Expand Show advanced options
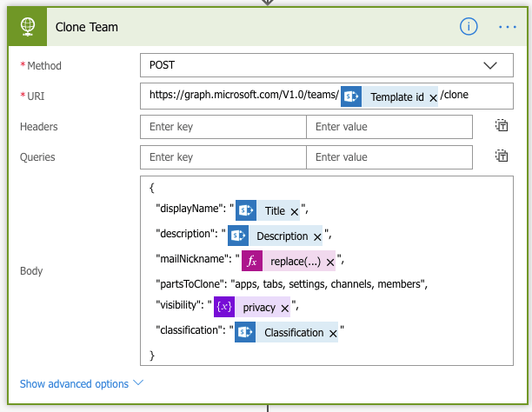Screen dimensions: 532x412 (81, 383)
